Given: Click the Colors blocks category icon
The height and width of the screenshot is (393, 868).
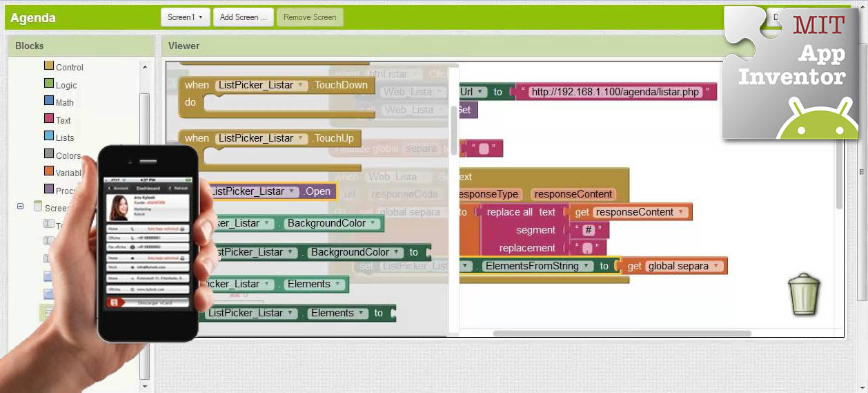Looking at the screenshot, I should point(49,154).
